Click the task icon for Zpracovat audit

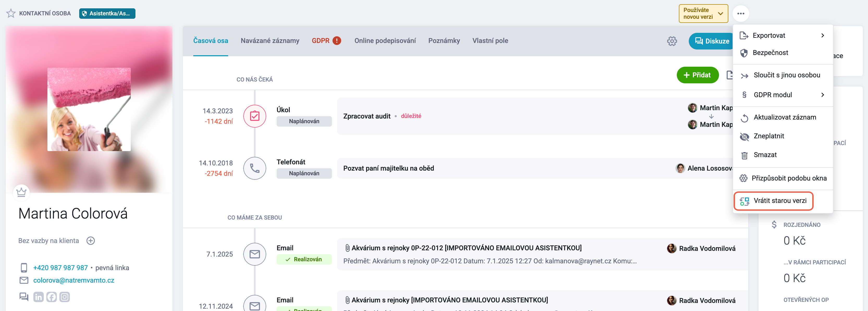tap(255, 116)
